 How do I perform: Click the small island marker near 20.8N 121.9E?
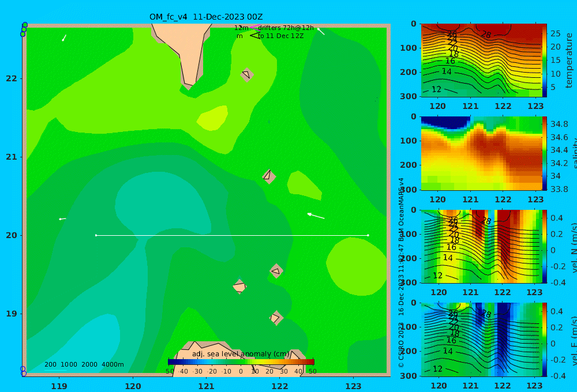click(x=269, y=176)
